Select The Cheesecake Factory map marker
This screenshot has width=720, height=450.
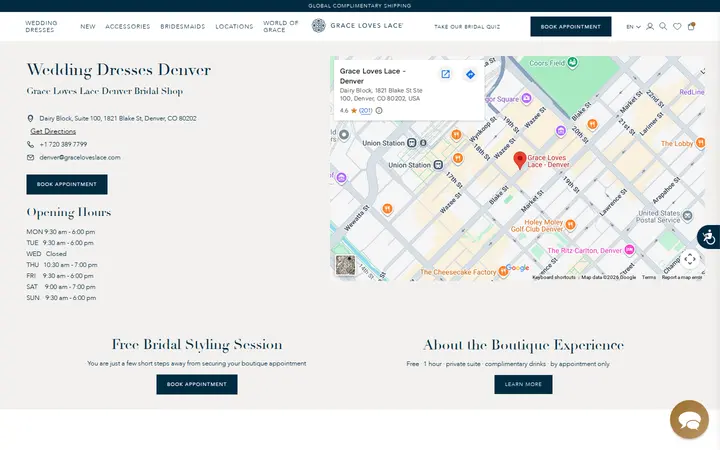[x=503, y=271]
